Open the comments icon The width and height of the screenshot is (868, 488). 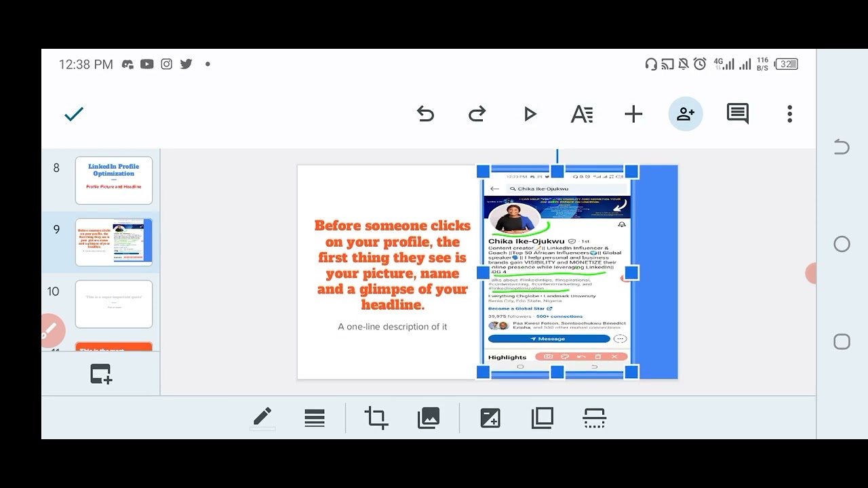point(738,114)
